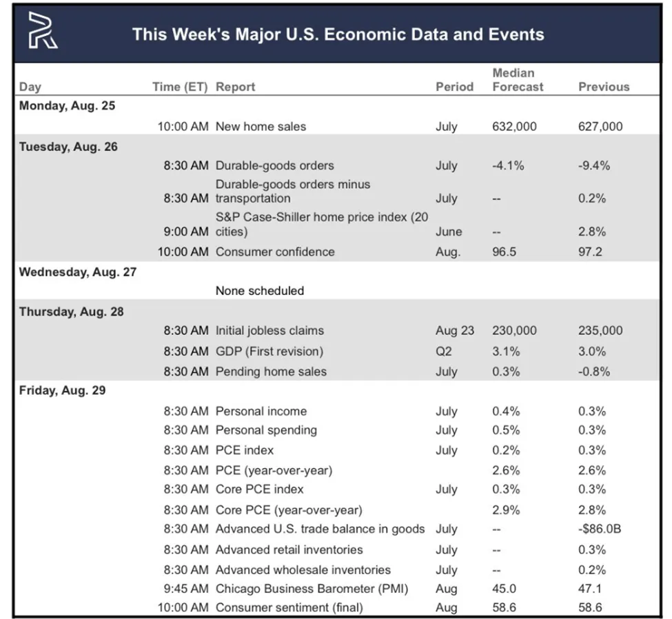Click the R logo in header
672x619 pixels.
[43, 30]
